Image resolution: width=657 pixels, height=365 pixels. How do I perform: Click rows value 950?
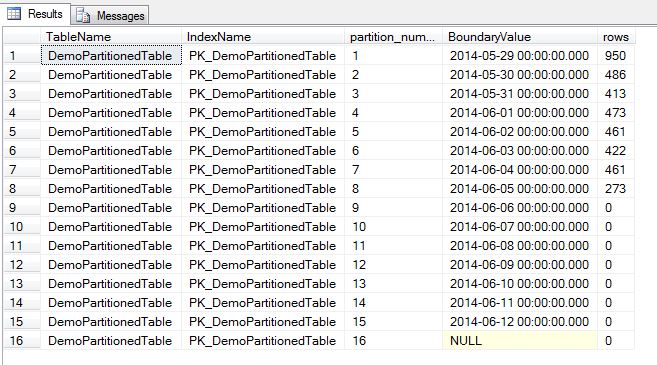pos(616,56)
